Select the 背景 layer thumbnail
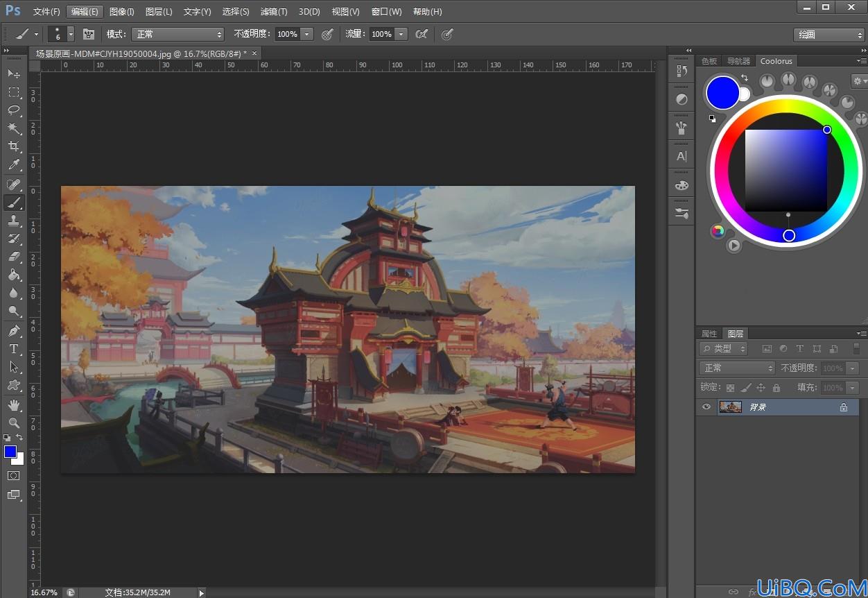868x598 pixels. point(731,407)
